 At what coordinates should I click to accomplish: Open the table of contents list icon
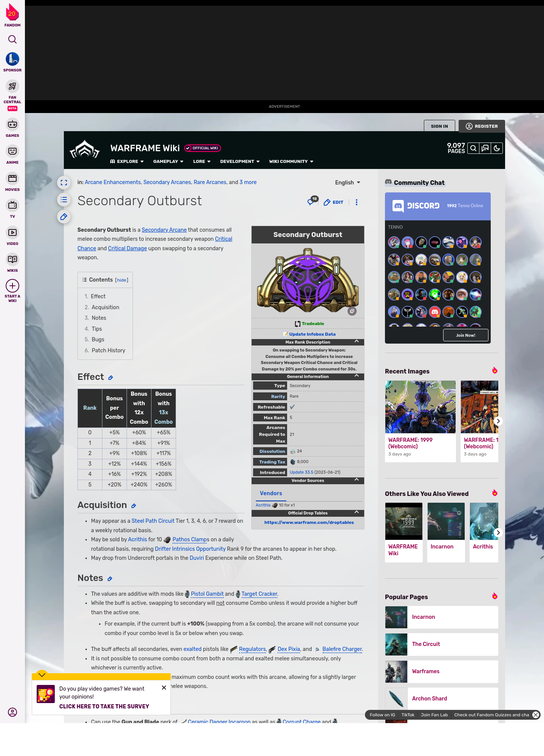coord(64,200)
